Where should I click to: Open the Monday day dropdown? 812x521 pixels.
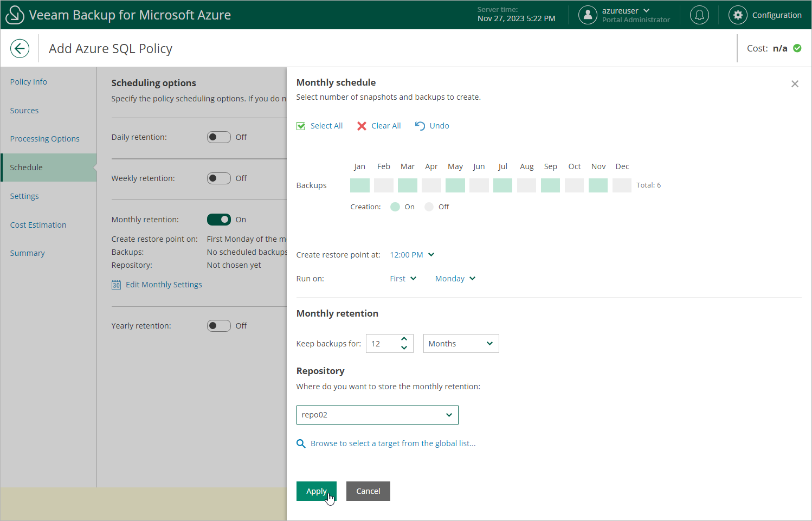click(x=455, y=279)
